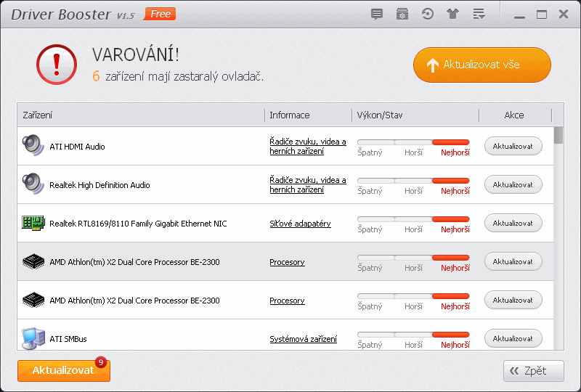This screenshot has height=392, width=581.
Task: Open the toolbox icon in title bar
Action: click(x=402, y=15)
